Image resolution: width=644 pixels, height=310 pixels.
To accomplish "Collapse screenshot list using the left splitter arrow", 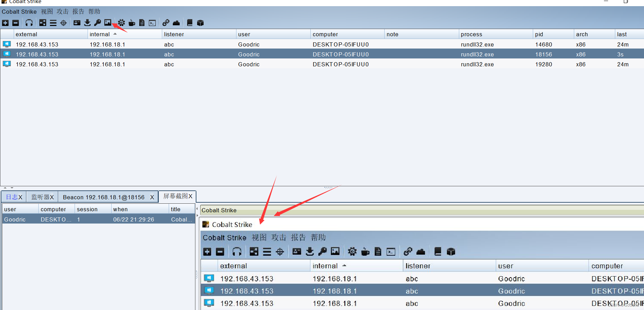I will pyautogui.click(x=197, y=208).
